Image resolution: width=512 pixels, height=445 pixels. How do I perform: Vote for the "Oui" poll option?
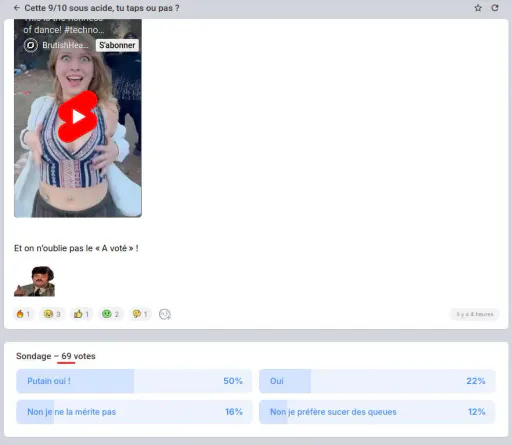[x=377, y=381]
